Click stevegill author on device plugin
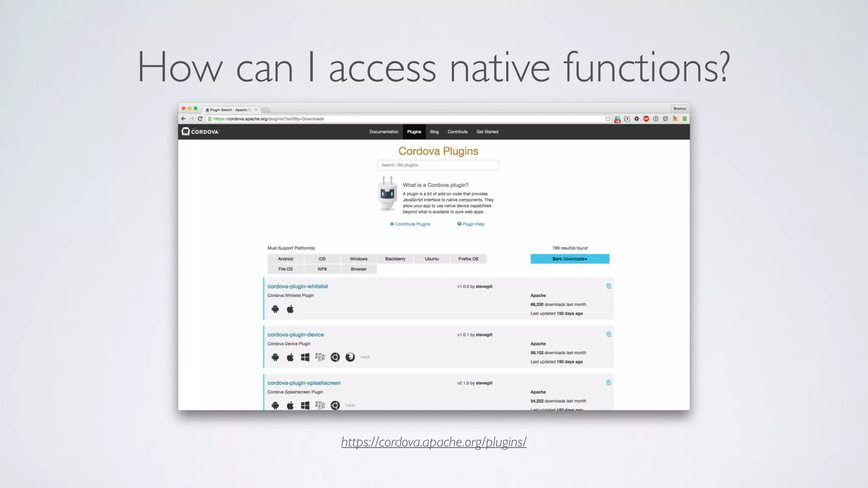This screenshot has height=488, width=868. click(484, 335)
